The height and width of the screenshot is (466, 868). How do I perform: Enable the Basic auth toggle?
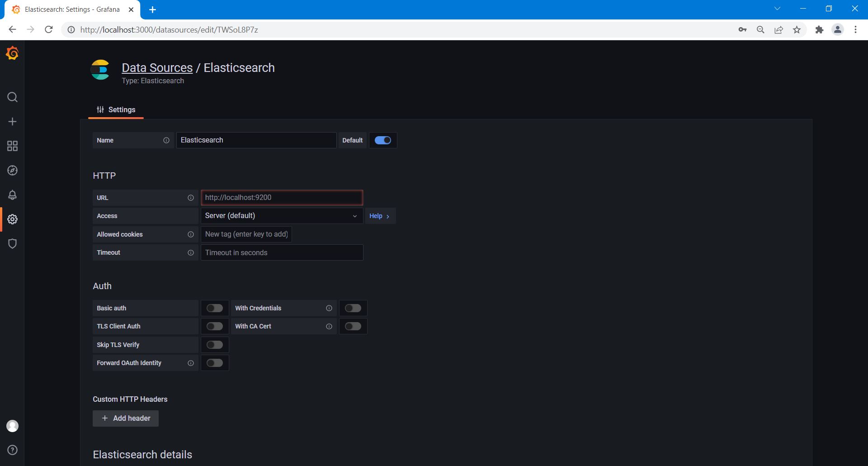coord(215,308)
